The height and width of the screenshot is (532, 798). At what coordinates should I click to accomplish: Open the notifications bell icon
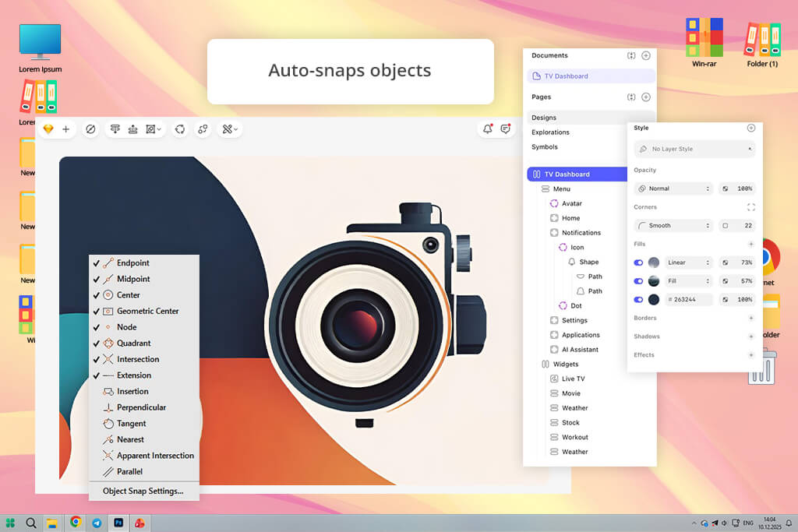pos(488,129)
